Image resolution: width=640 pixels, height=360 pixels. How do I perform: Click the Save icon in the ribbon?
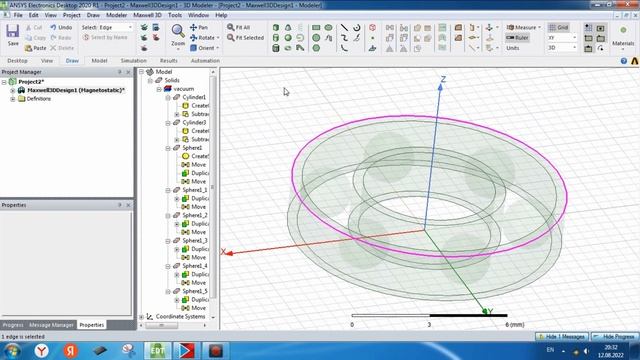click(13, 32)
